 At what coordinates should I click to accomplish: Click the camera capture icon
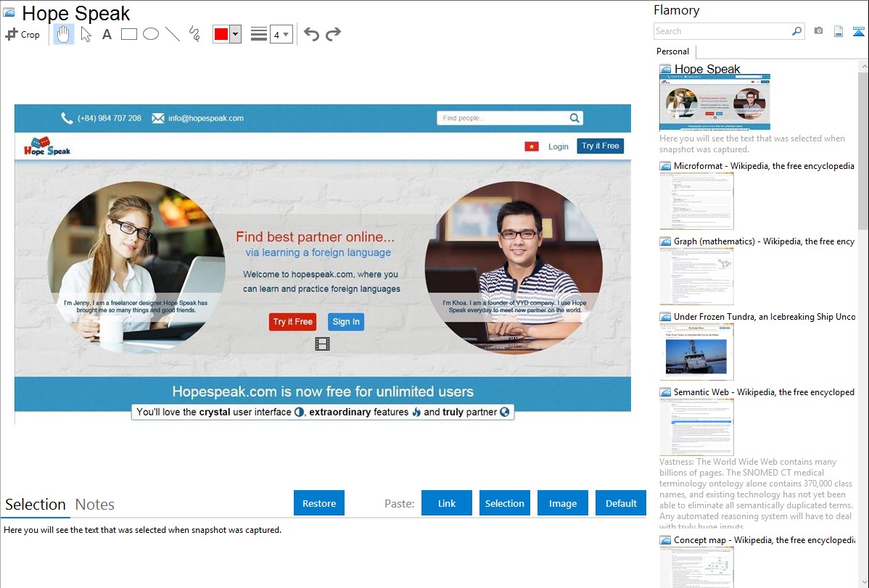click(x=818, y=31)
